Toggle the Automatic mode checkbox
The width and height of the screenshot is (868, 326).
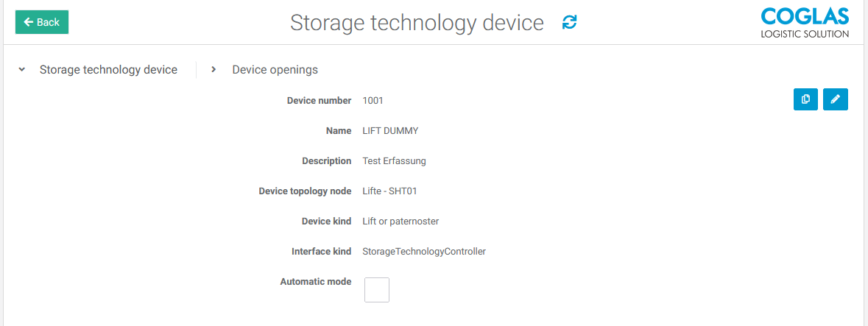tap(377, 290)
